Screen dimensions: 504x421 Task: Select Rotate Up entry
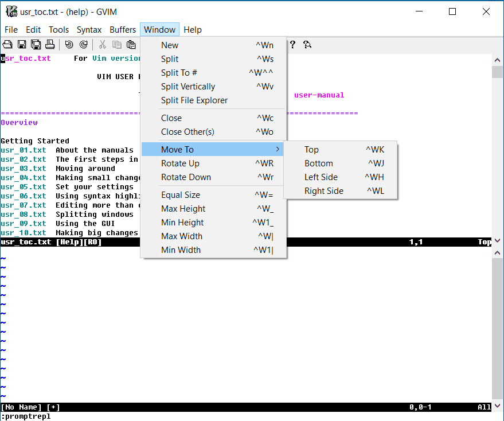[213, 163]
